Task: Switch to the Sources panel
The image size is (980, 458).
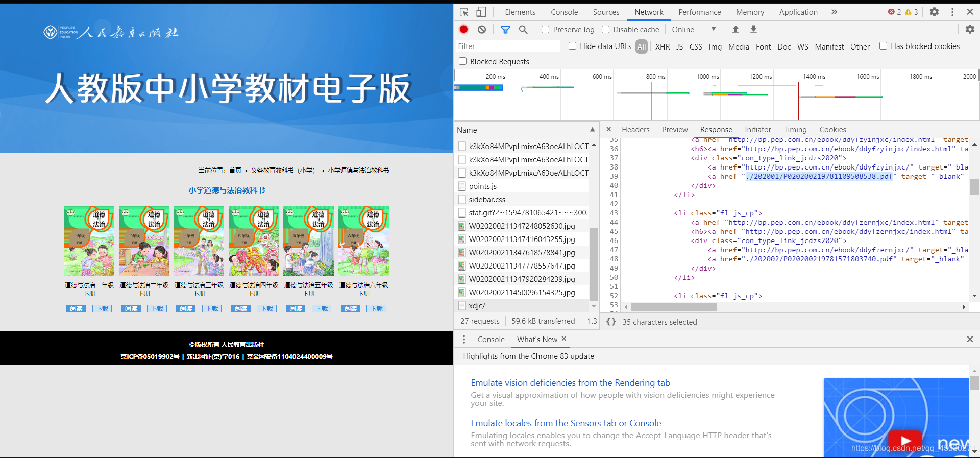Action: tap(606, 12)
